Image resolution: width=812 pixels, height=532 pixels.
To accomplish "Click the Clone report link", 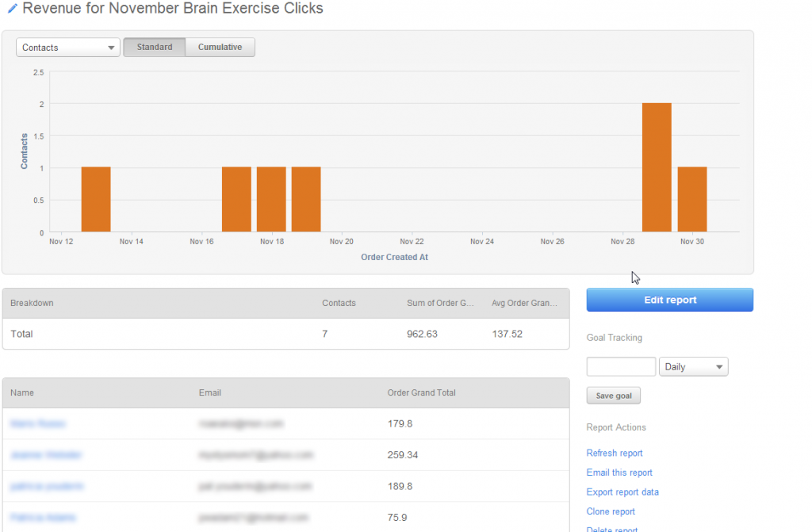I will [611, 512].
